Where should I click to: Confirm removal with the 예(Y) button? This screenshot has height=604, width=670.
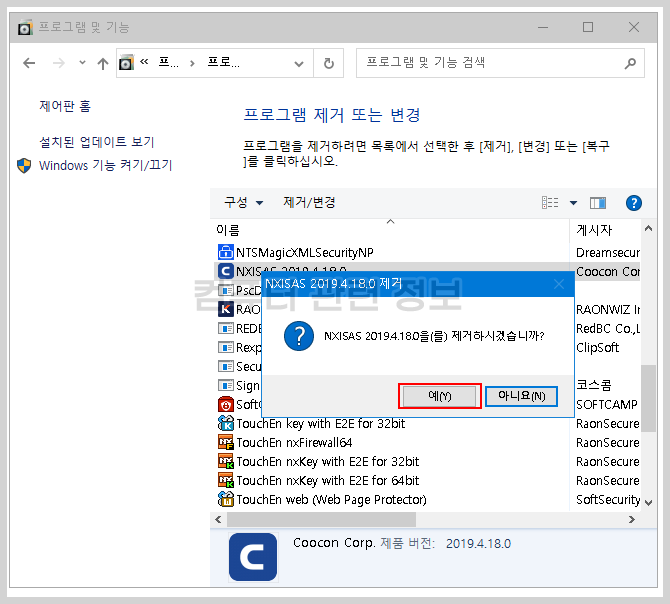pyautogui.click(x=439, y=396)
